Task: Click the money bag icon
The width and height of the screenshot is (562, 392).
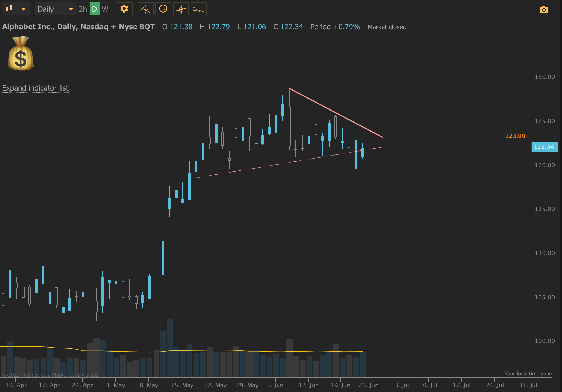Action: (21, 54)
